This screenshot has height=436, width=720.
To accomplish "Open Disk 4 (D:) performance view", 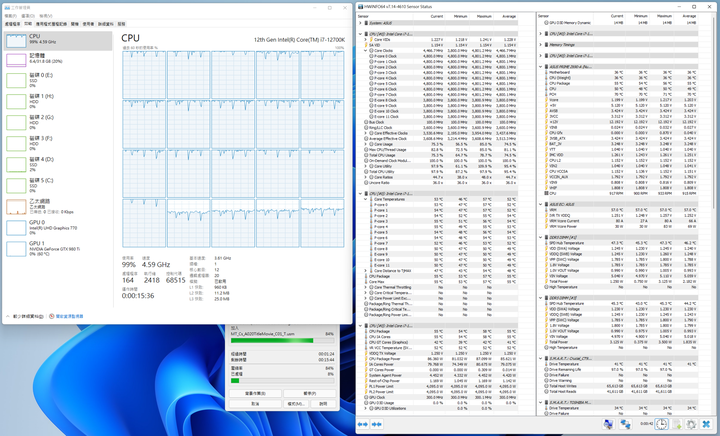I will click(x=58, y=164).
